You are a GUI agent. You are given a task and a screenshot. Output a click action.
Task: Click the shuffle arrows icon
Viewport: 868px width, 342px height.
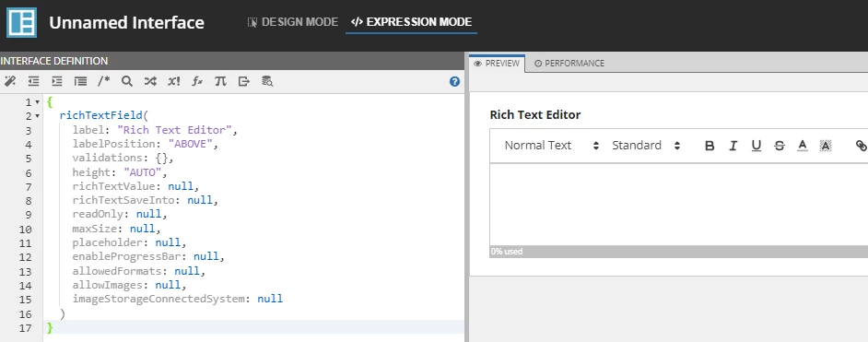[150, 81]
